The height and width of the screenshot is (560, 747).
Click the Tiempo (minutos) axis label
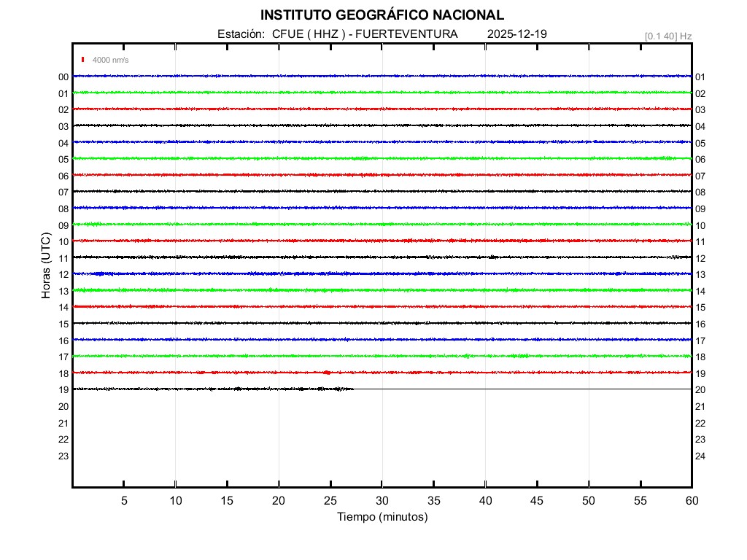tap(382, 517)
